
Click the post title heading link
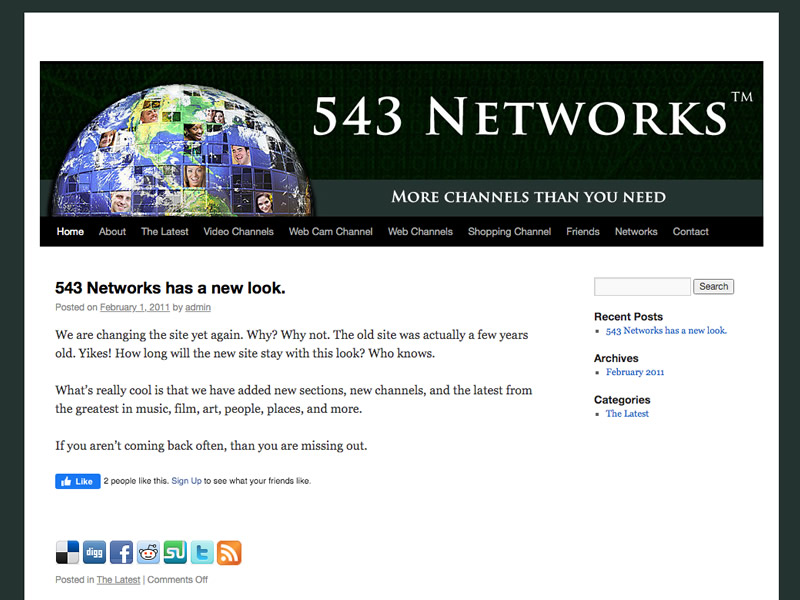[170, 288]
